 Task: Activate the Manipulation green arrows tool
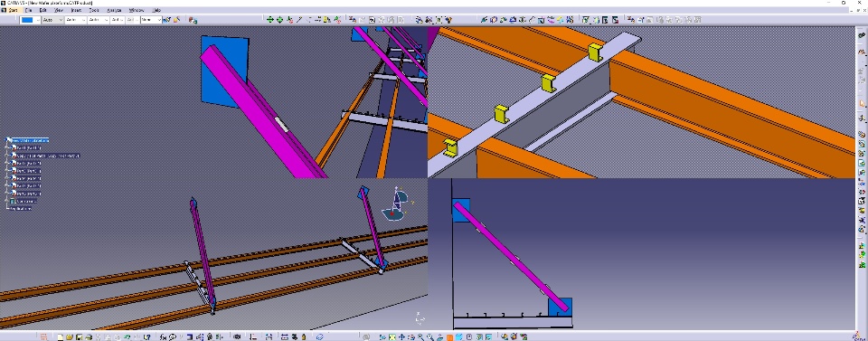pos(269,20)
